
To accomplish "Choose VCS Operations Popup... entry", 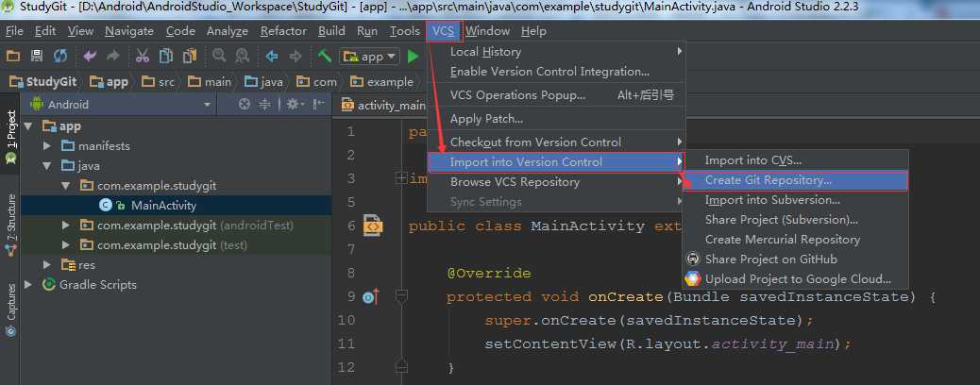I will click(556, 95).
